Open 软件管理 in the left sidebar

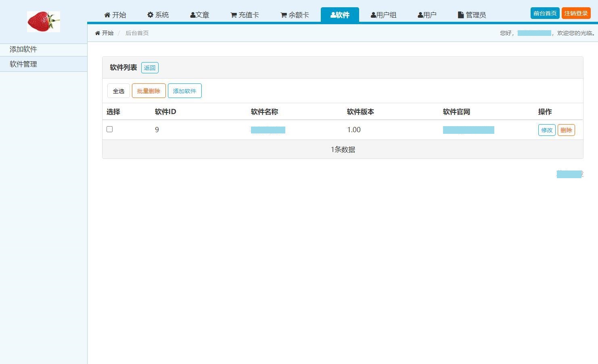23,64
